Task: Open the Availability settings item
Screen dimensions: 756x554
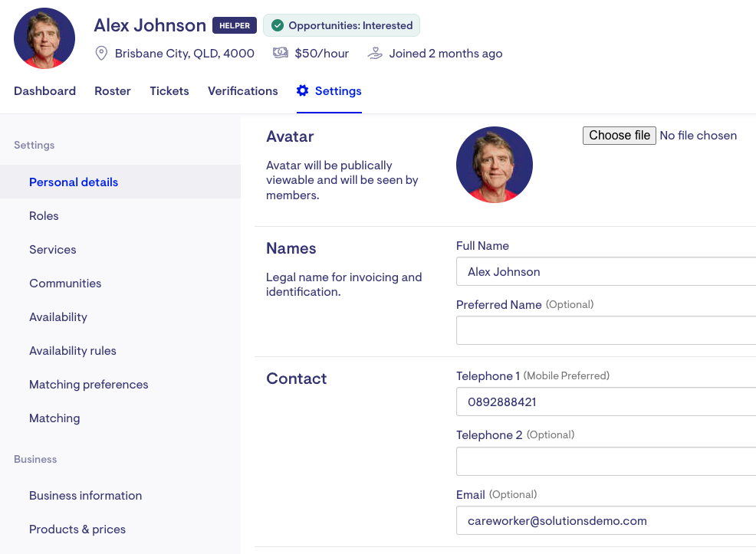Action: [120, 317]
